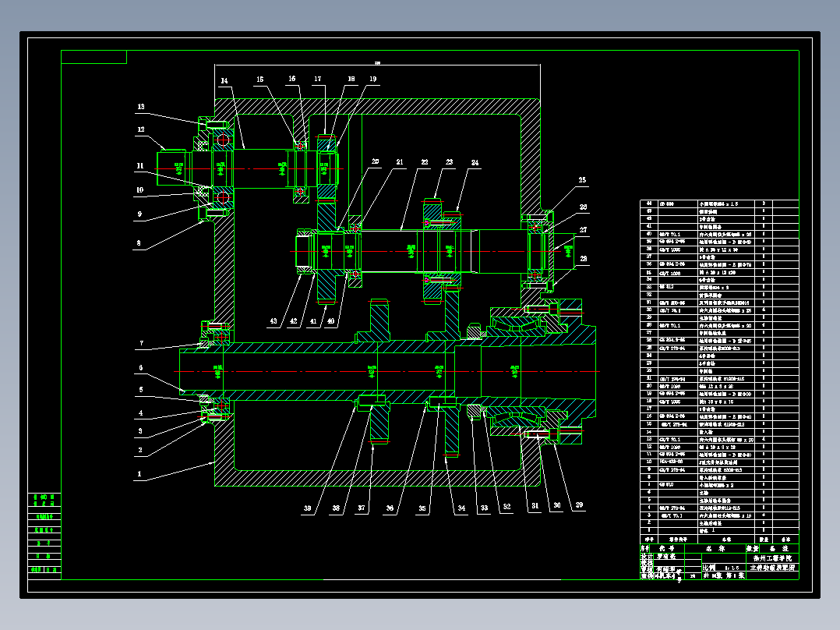Click part callout number 21
Screen dimensions: 840x630
(400, 162)
